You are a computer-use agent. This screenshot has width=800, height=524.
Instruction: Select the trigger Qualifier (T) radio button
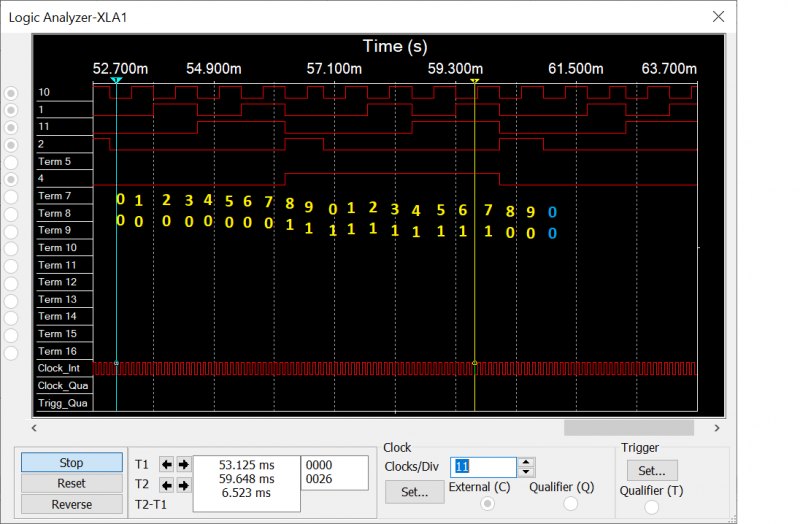(x=652, y=507)
